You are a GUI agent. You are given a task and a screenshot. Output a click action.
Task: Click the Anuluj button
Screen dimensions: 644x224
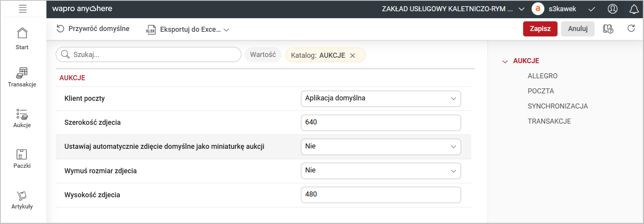[x=577, y=29]
